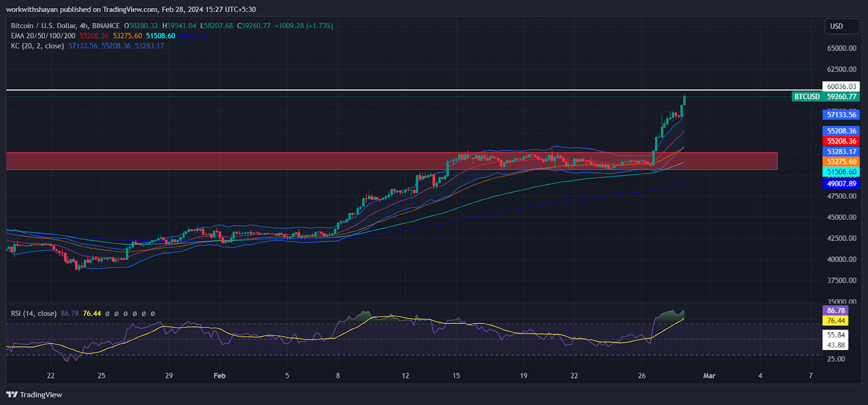Click the orange 53275.60 EMA price tag
Image resolution: width=868 pixels, height=405 pixels.
coord(841,162)
